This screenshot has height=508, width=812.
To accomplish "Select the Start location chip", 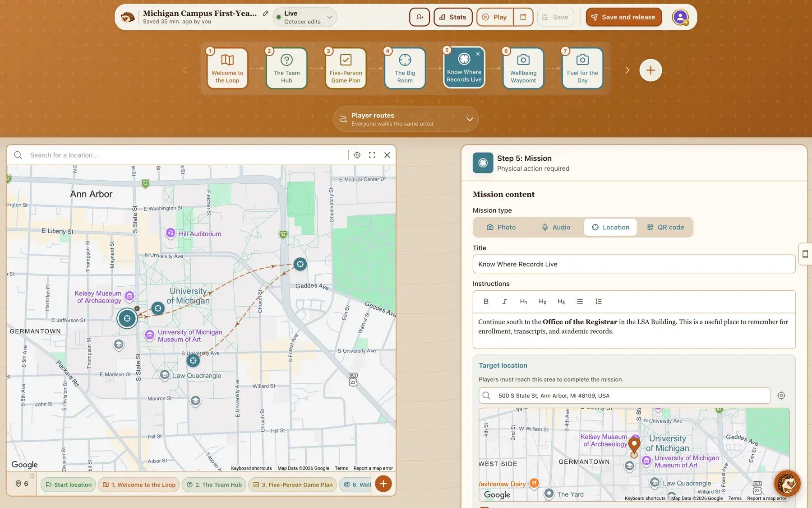I will point(68,485).
